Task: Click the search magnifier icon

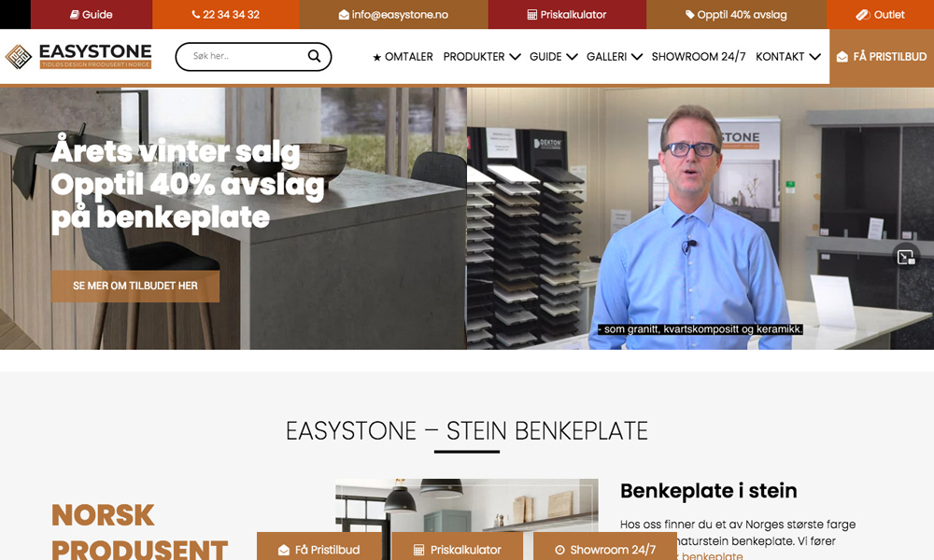Action: pos(314,56)
